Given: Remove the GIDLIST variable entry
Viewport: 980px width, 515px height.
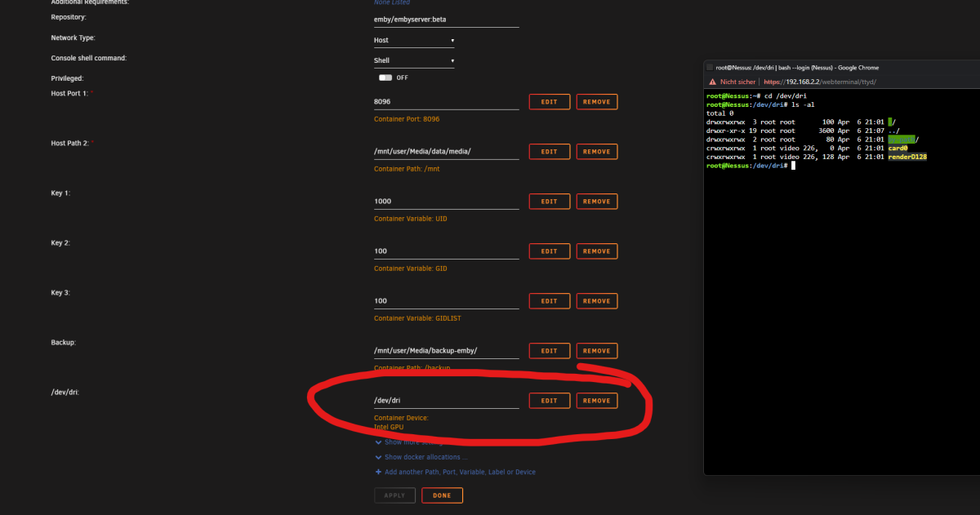Looking at the screenshot, I should [x=597, y=300].
